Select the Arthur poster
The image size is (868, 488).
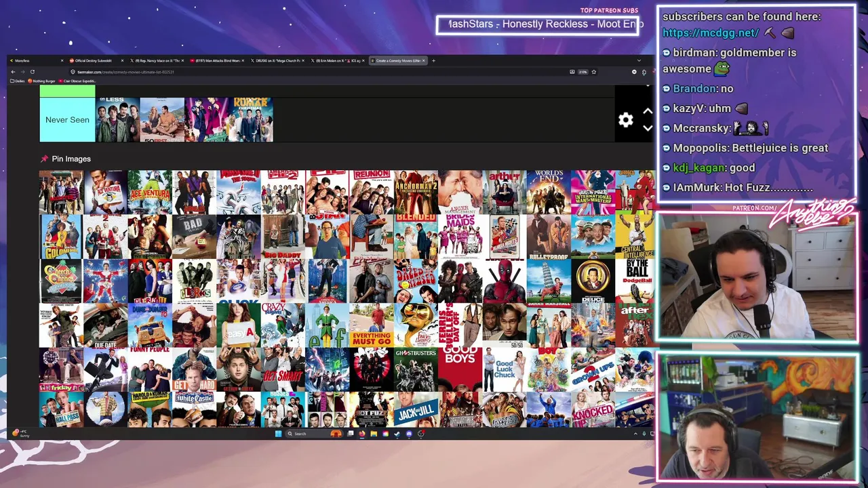(505, 192)
